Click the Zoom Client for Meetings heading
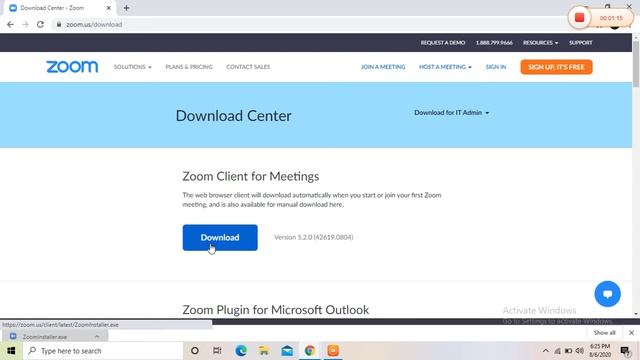640x360 pixels. tap(251, 176)
